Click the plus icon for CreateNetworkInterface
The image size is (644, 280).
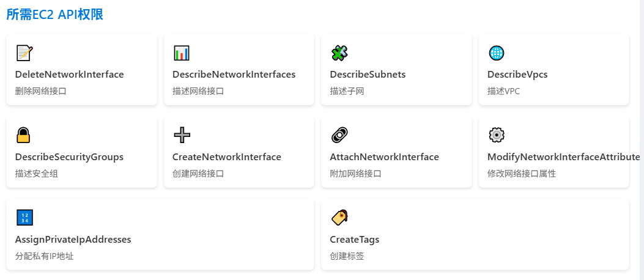pos(182,135)
